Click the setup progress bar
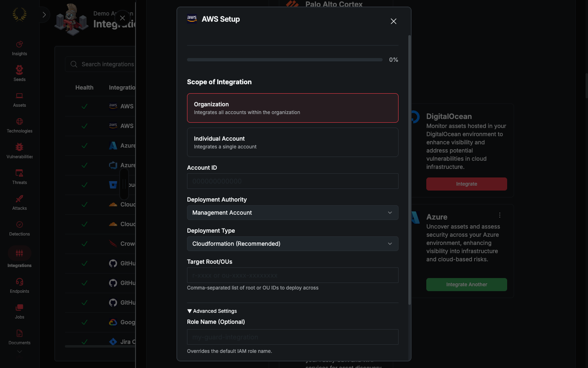Viewport: 588px width, 368px height. click(285, 60)
